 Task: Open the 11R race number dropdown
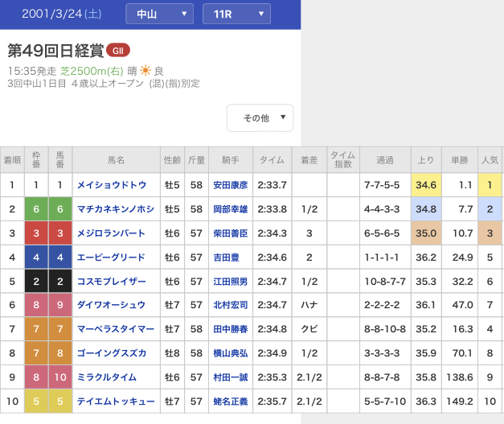pos(236,14)
